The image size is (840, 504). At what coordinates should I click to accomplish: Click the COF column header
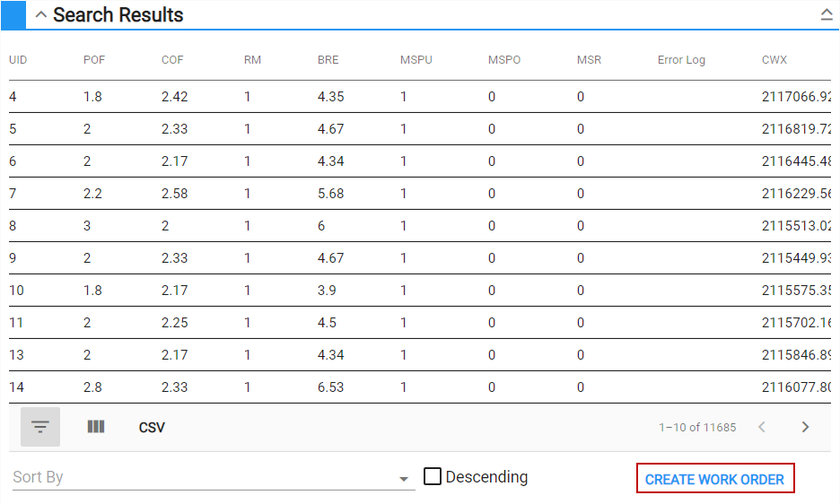pyautogui.click(x=172, y=60)
